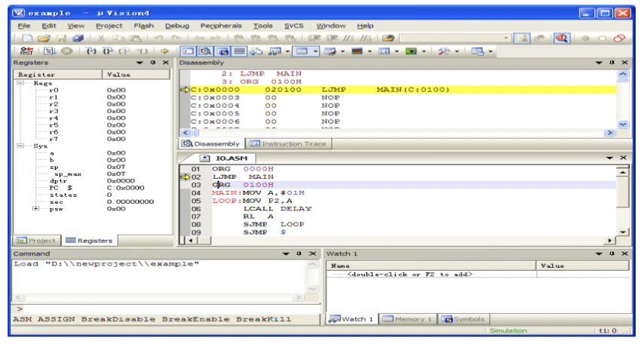Click the Debug Restore Views icon

(x=477, y=51)
